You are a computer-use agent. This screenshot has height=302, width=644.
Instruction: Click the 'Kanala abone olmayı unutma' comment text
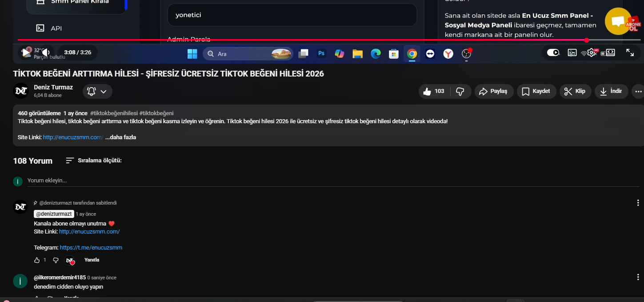70,224
